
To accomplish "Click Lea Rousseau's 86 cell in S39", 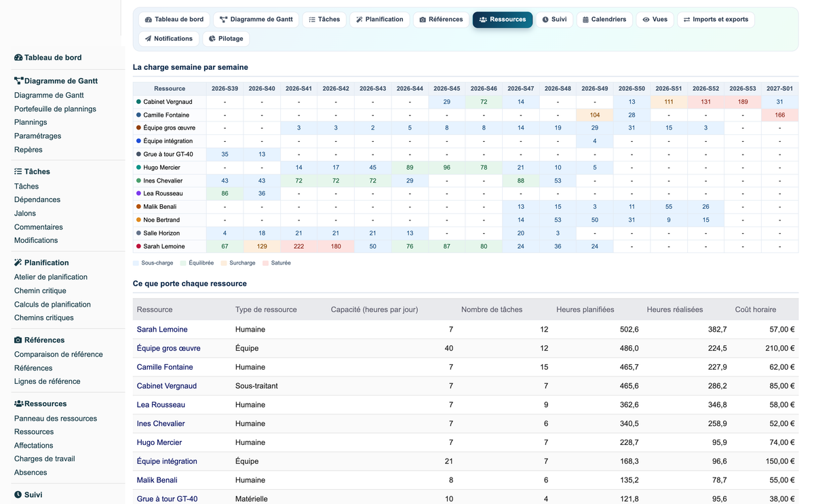I will click(x=225, y=193).
